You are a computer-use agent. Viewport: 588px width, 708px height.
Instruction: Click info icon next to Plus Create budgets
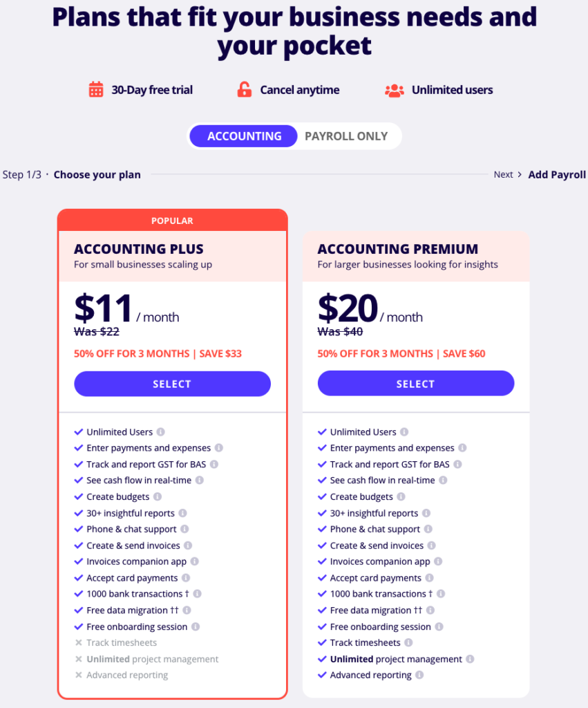(158, 497)
